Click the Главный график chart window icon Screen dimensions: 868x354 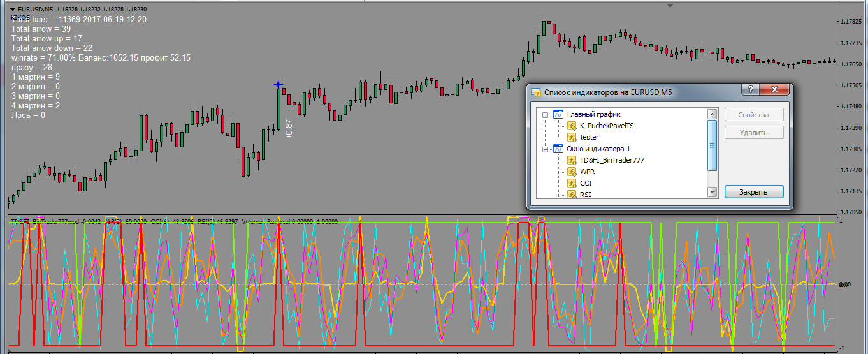[558, 114]
